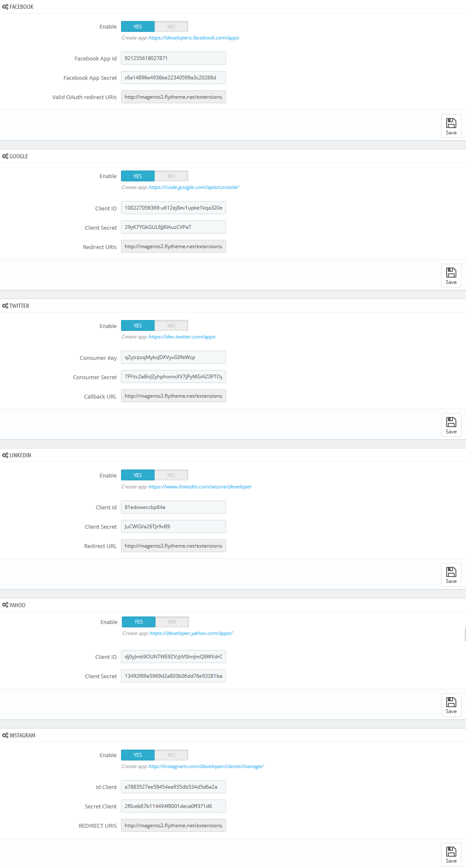
Task: Edit the Instagram Secret Client field
Action: tap(174, 806)
